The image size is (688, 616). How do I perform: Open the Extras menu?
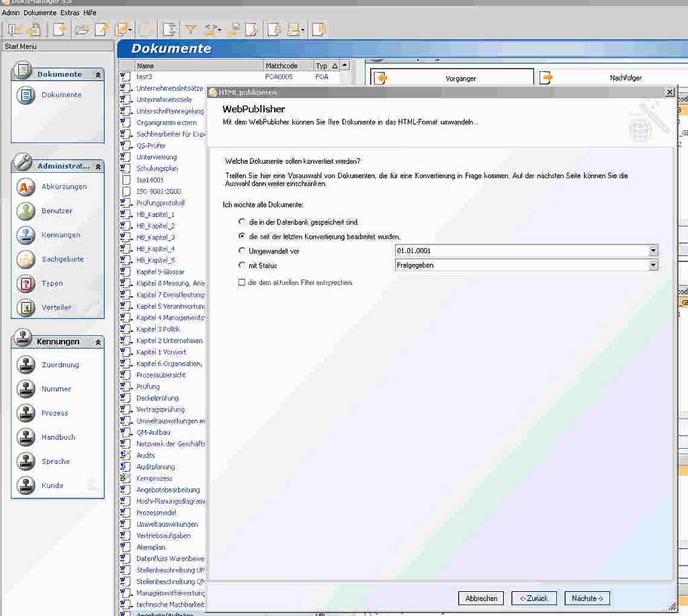[70, 13]
